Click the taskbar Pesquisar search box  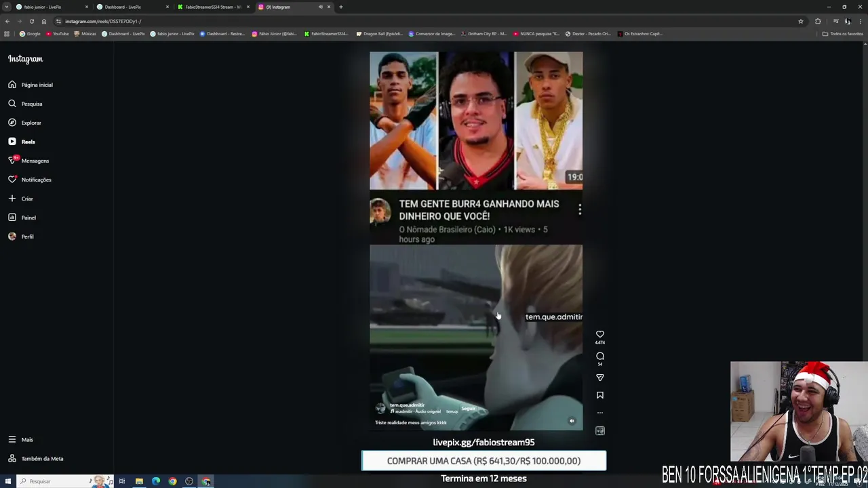[64, 481]
